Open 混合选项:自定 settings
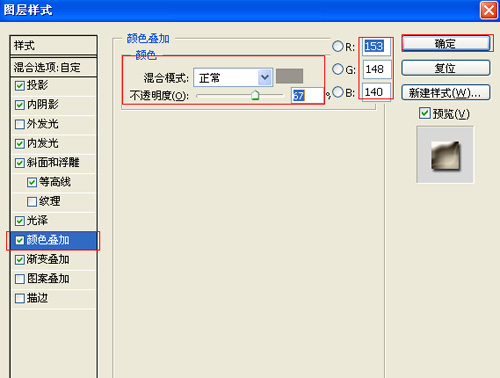This screenshot has width=500, height=378. pyautogui.click(x=54, y=67)
